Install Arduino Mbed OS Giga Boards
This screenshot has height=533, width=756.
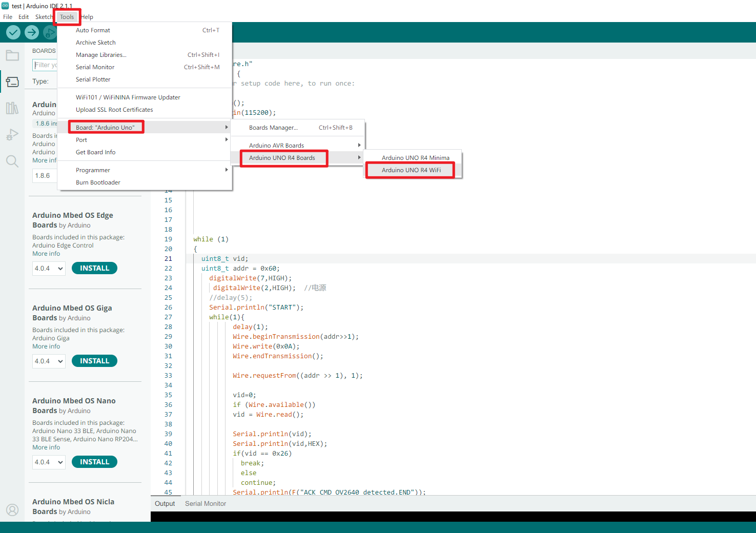click(95, 361)
